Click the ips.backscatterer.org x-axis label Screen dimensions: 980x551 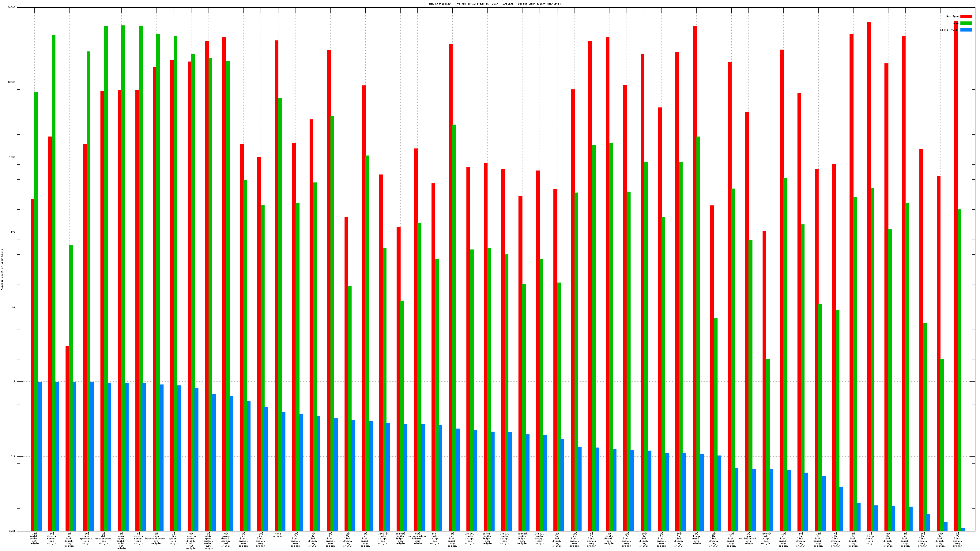click(156, 538)
